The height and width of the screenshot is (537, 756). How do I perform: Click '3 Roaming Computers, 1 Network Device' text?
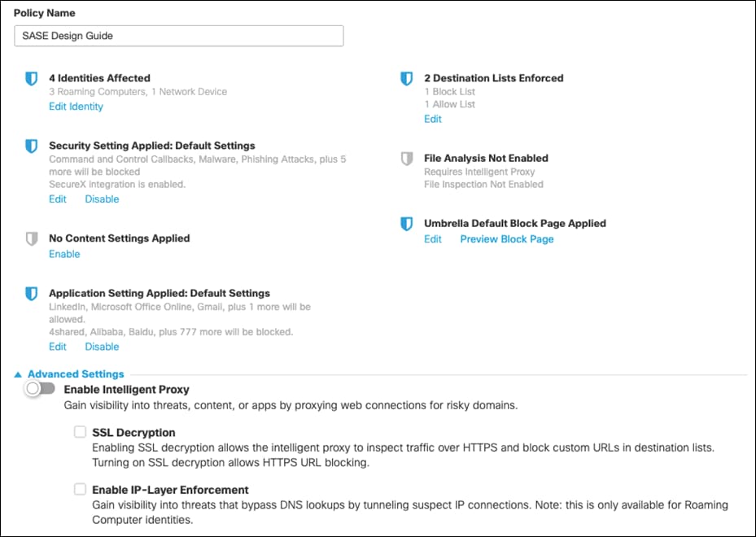pos(138,92)
